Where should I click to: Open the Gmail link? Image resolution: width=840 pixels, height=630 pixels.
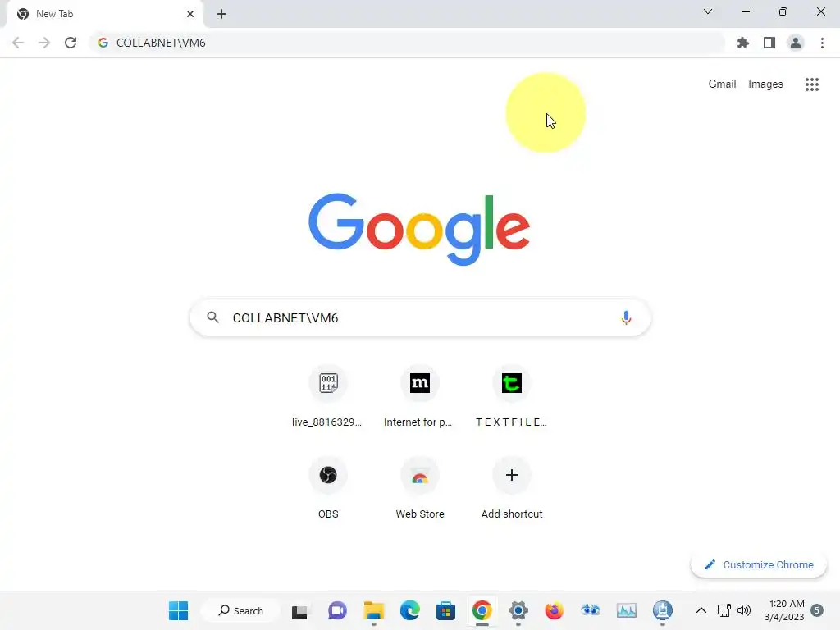pos(722,84)
